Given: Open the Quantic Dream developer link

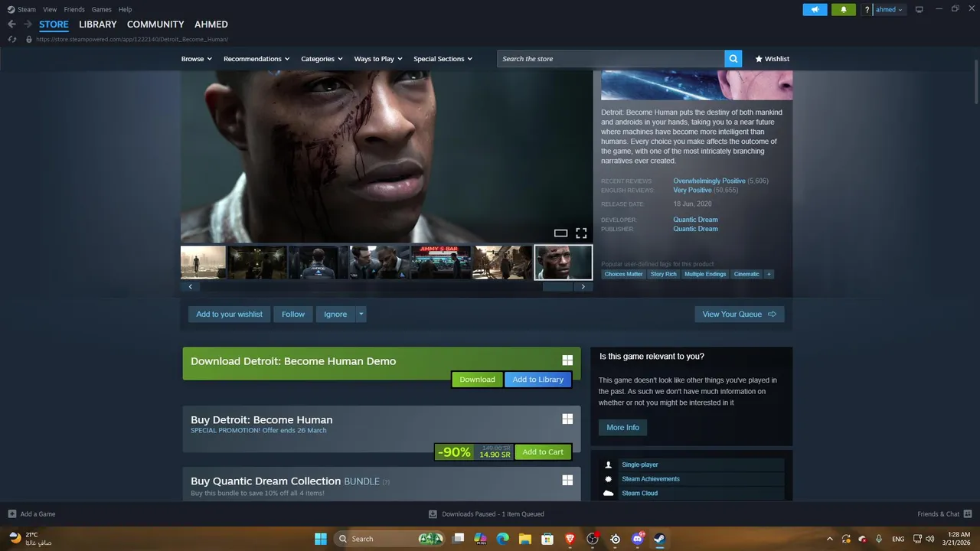Looking at the screenshot, I should click(x=695, y=220).
